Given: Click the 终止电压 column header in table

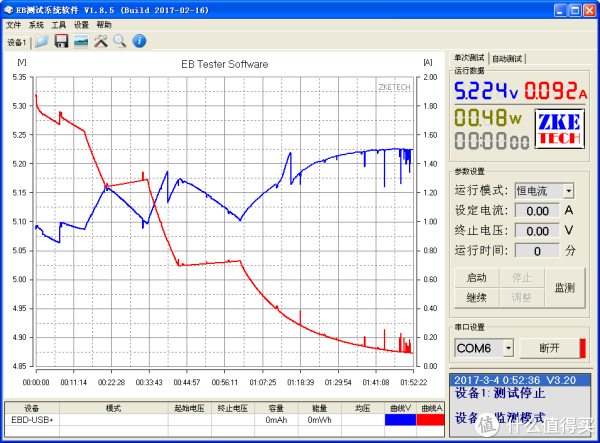Looking at the screenshot, I should 233,408.
